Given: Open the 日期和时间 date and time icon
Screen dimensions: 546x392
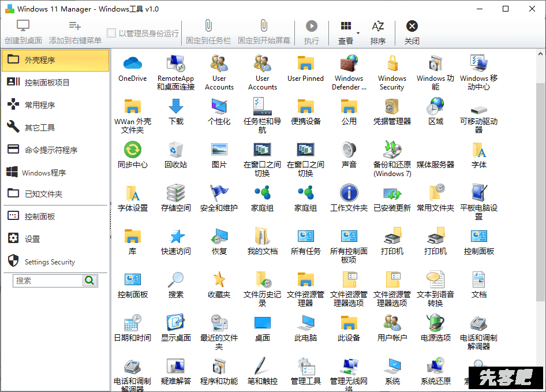Looking at the screenshot, I should click(x=133, y=323).
